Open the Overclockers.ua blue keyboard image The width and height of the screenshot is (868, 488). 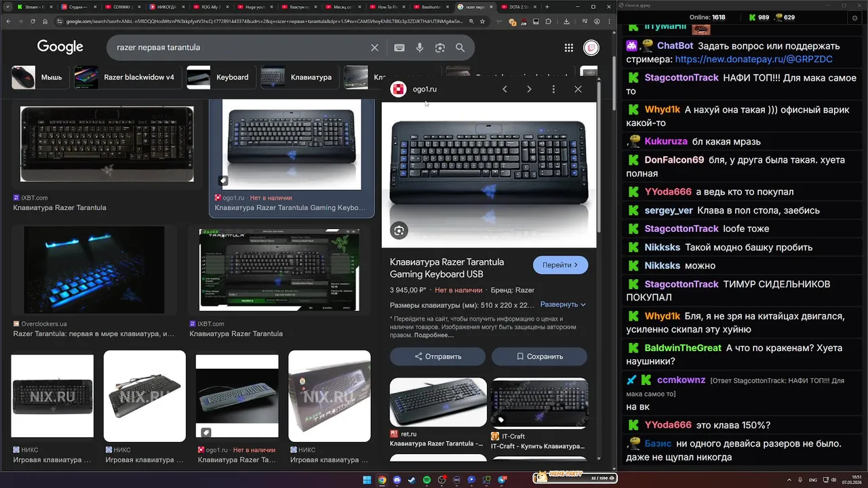click(x=94, y=270)
